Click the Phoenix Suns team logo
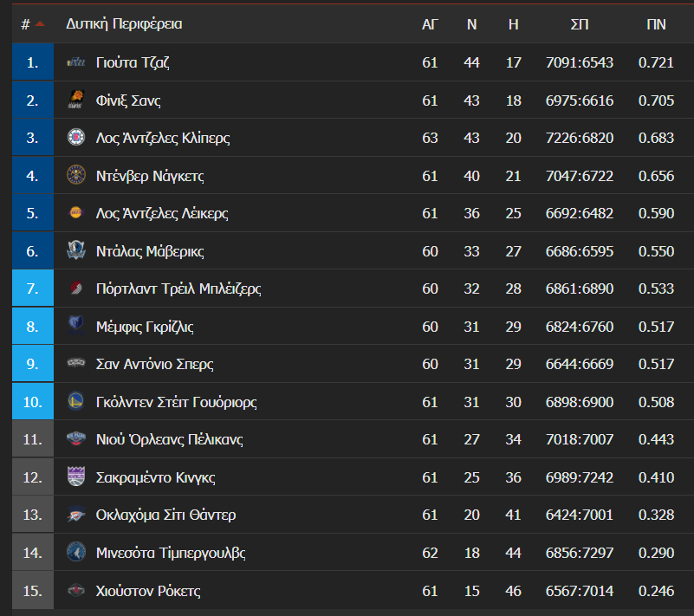The width and height of the screenshot is (694, 616). point(76,101)
